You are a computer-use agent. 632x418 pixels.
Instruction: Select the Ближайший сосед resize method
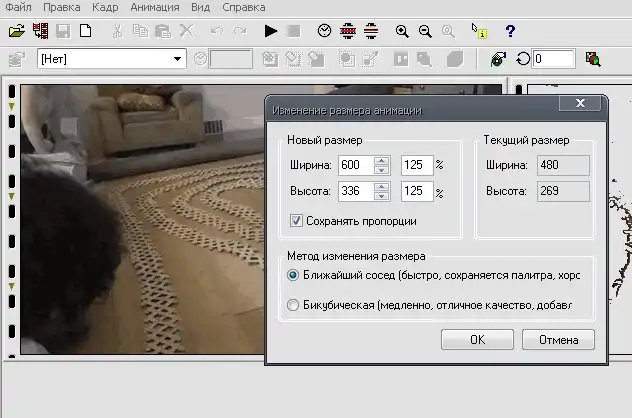pos(293,274)
